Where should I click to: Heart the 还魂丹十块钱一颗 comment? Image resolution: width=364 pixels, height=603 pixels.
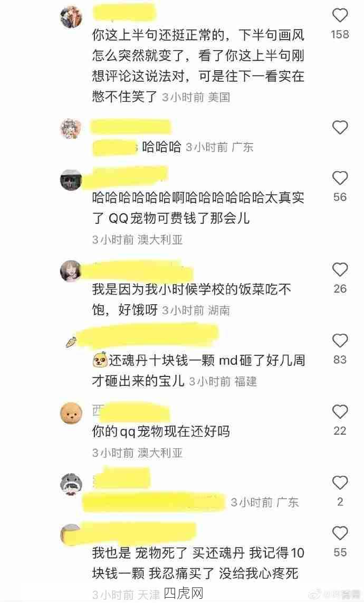point(340,341)
